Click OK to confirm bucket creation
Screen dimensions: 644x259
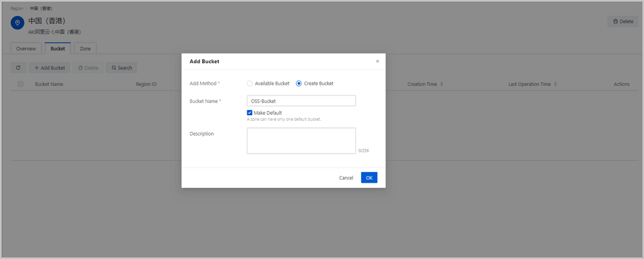coord(369,177)
